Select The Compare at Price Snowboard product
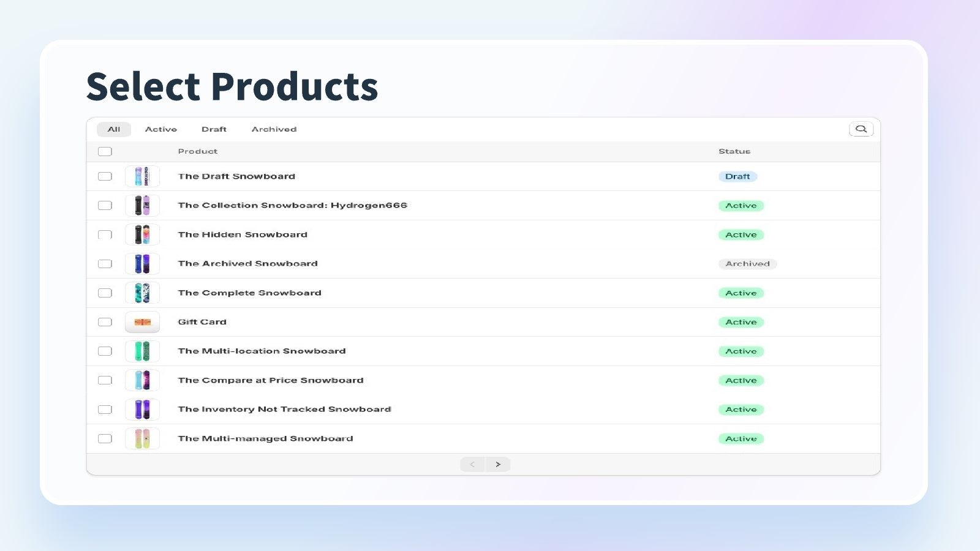 coord(270,380)
